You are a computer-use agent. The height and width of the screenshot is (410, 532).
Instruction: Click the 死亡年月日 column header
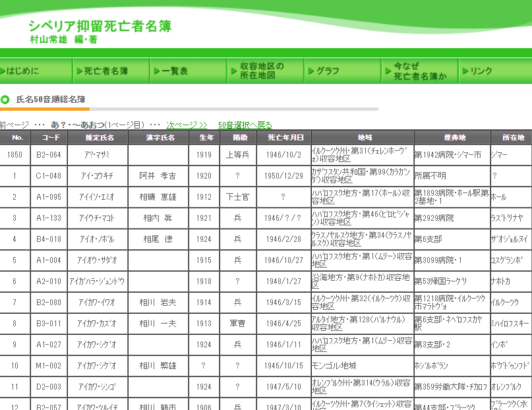point(283,137)
